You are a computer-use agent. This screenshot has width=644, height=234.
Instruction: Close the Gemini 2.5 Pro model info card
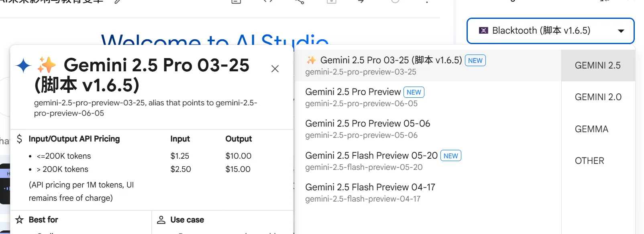tap(275, 69)
